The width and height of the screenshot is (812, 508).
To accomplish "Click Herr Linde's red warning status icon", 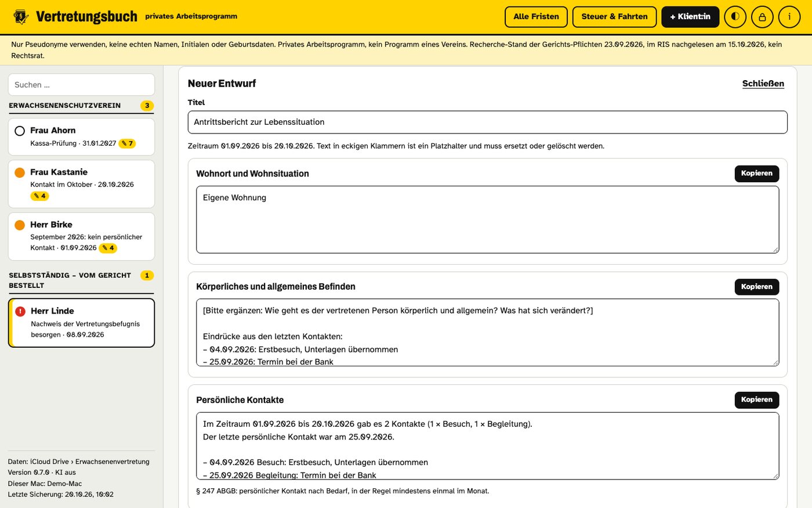I will [20, 311].
